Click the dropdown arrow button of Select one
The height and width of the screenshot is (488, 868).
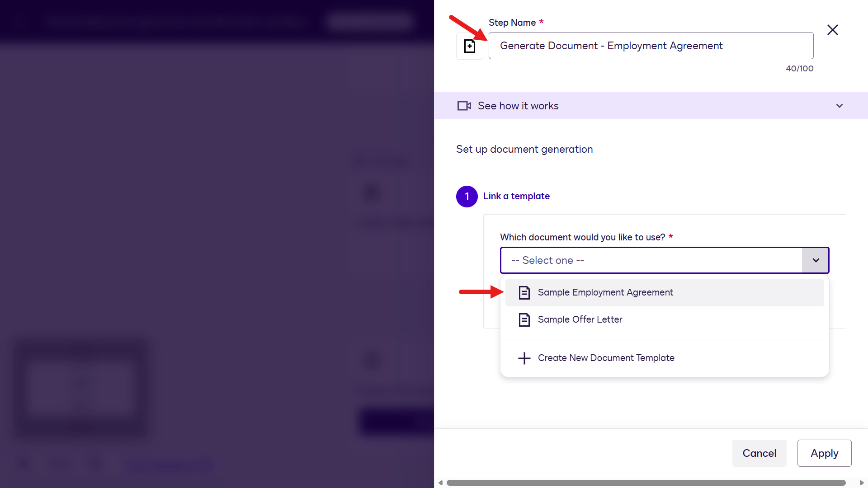pos(816,260)
